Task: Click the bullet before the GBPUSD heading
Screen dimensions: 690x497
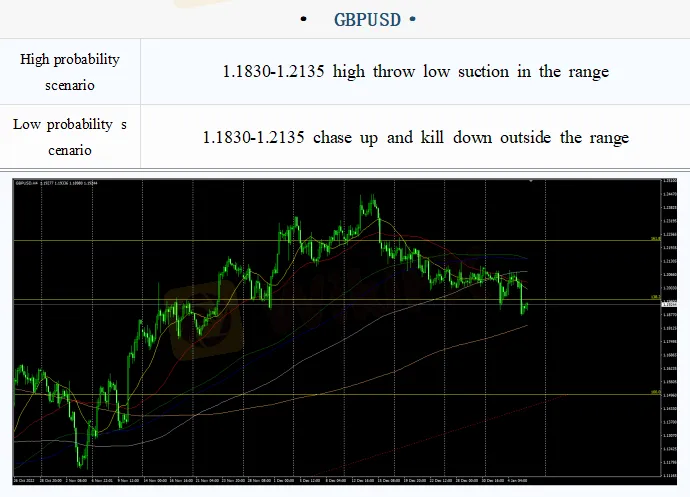Action: (302, 20)
